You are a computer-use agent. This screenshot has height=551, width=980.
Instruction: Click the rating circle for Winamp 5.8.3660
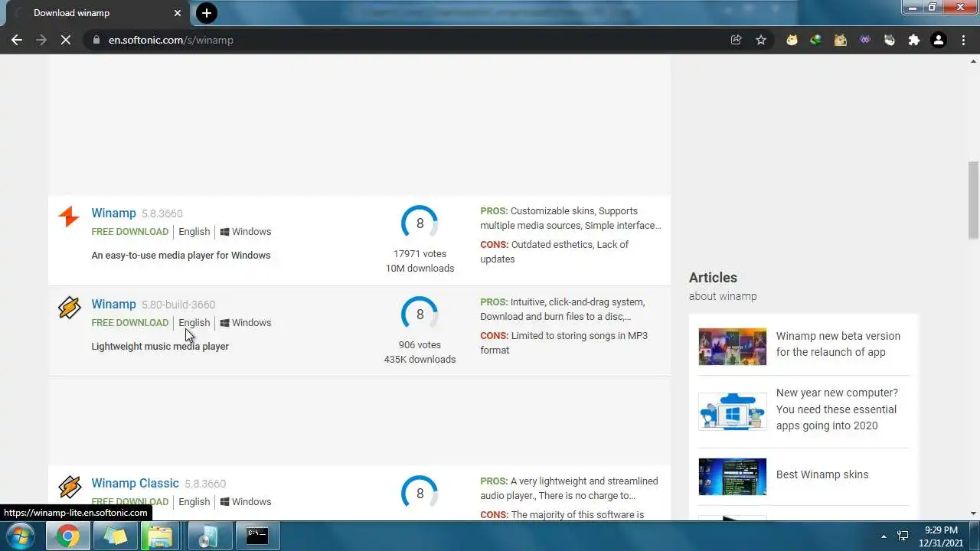click(420, 223)
